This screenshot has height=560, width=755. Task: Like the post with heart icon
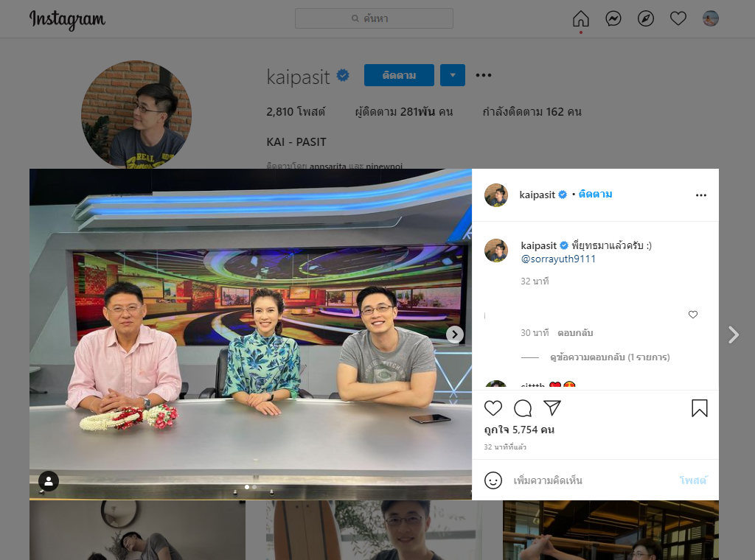point(493,408)
